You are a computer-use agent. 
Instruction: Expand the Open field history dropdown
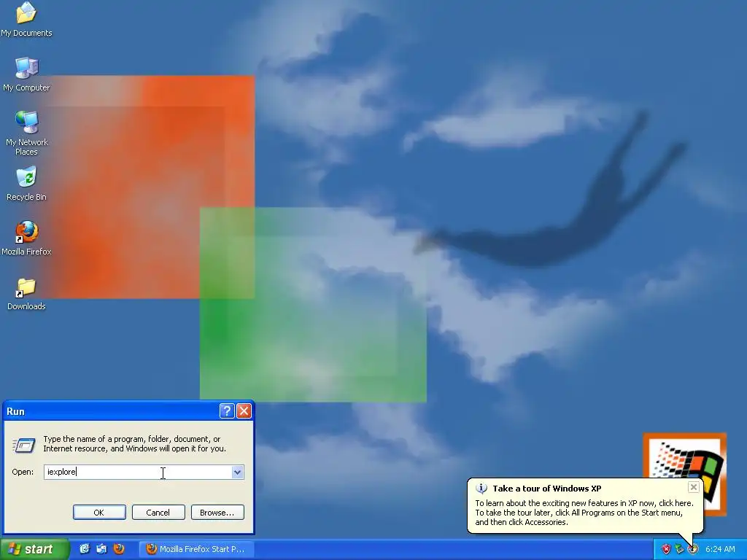(x=238, y=472)
